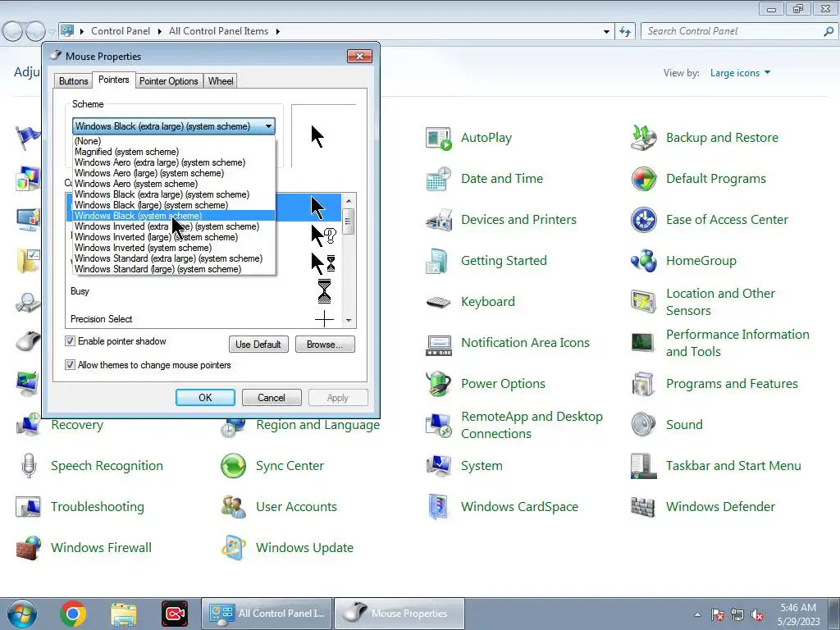This screenshot has width=840, height=630.
Task: Select the Precision Select pointer row
Action: (x=203, y=319)
